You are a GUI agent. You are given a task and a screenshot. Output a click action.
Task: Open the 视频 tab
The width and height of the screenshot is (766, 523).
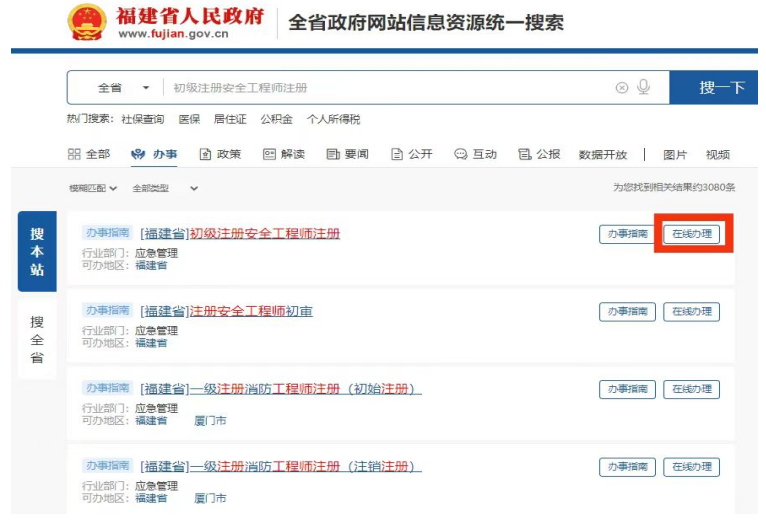(x=718, y=155)
